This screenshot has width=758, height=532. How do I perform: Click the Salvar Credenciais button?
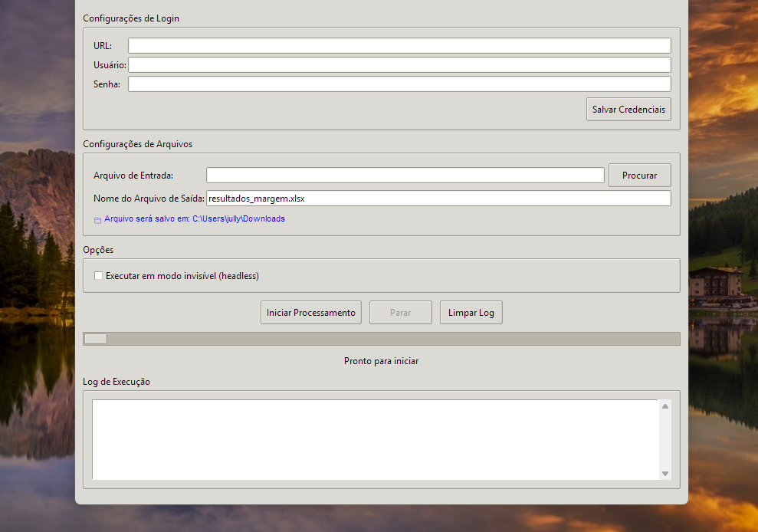tap(628, 110)
